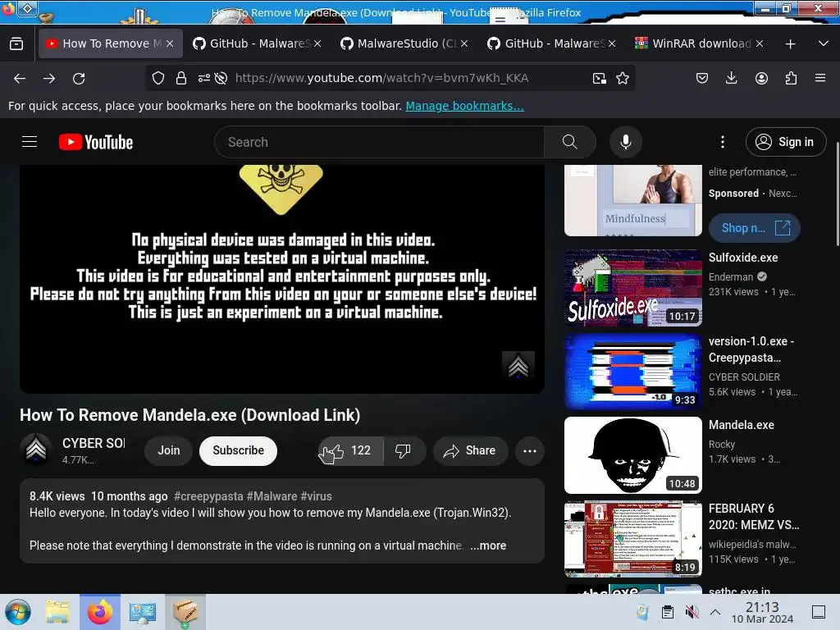Open the package installer taskbar icon
This screenshot has height=630, width=840.
pyautogui.click(x=185, y=612)
